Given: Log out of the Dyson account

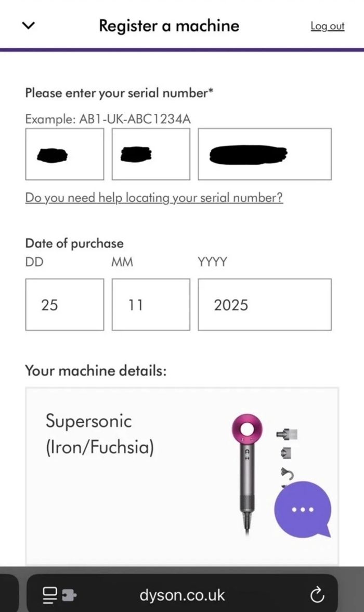Looking at the screenshot, I should click(x=328, y=26).
